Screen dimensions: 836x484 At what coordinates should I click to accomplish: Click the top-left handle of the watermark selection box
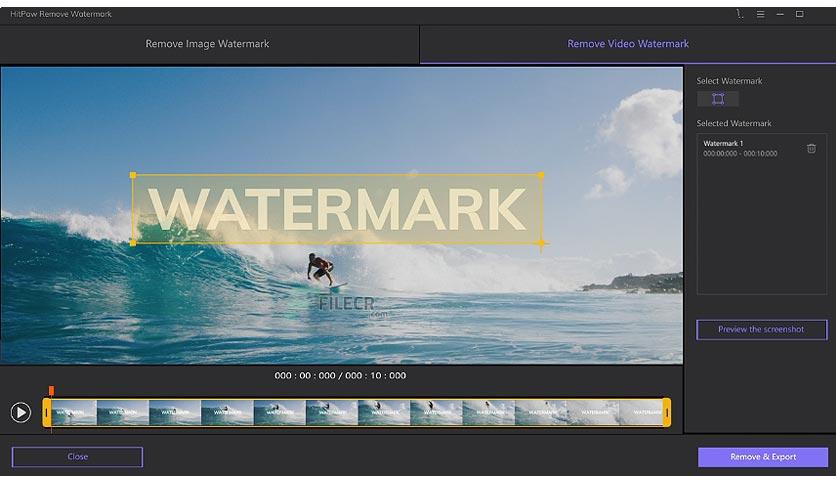pyautogui.click(x=133, y=175)
